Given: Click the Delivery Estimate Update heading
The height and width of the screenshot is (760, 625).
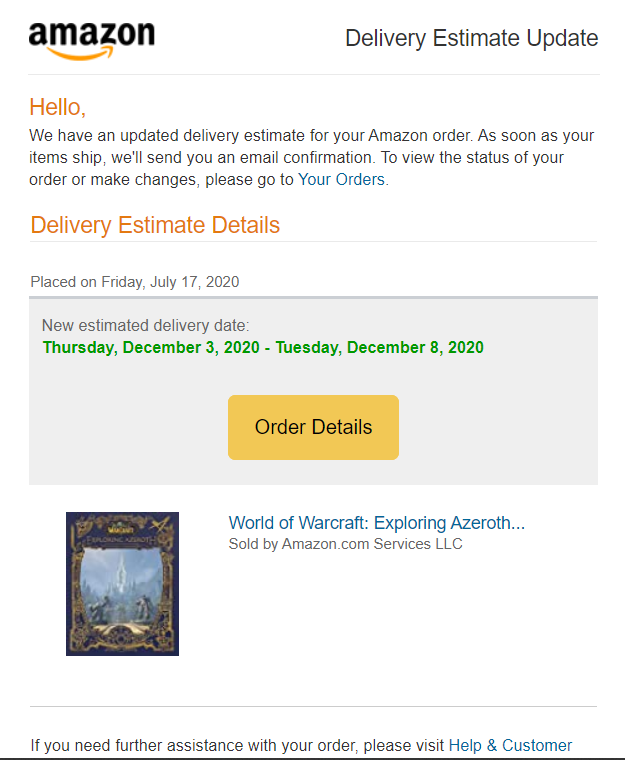Looking at the screenshot, I should coord(471,39).
